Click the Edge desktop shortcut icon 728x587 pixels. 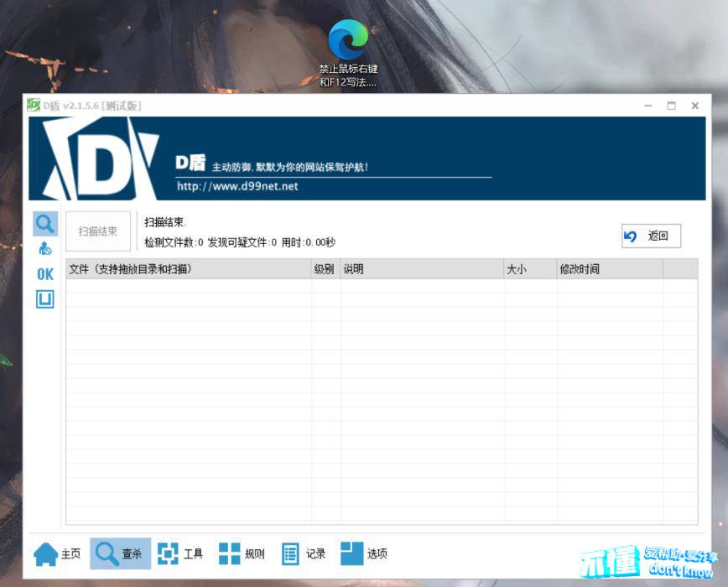tap(347, 40)
